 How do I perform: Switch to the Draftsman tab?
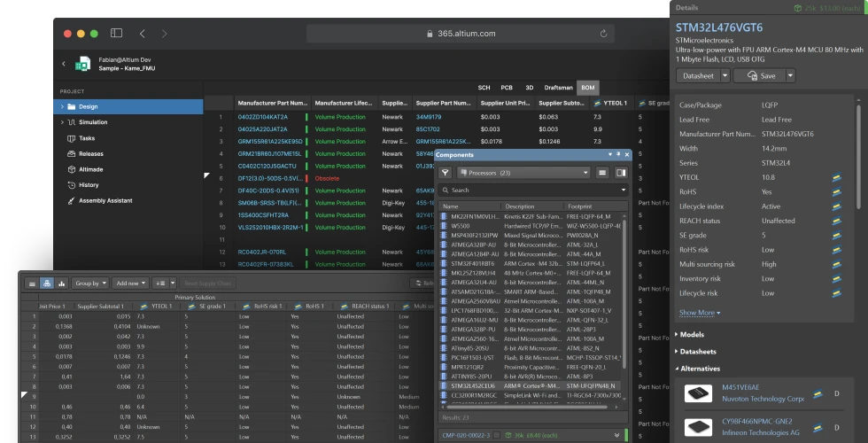tap(558, 88)
